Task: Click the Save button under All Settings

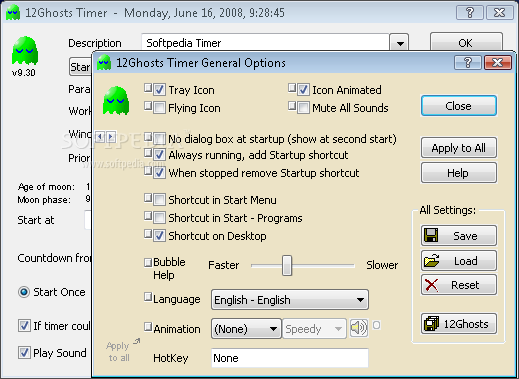Action: (459, 236)
